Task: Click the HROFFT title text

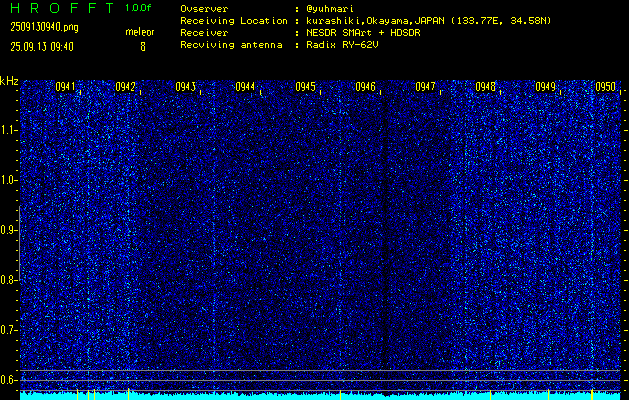Action: point(62,8)
